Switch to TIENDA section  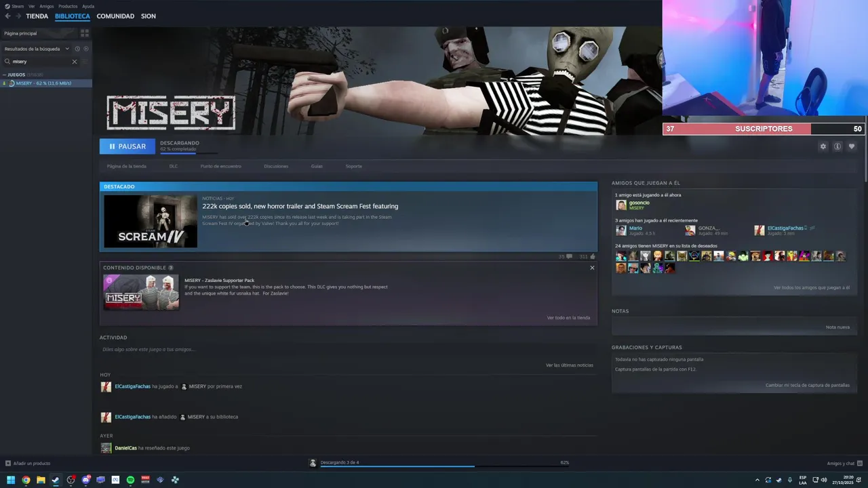pos(37,16)
